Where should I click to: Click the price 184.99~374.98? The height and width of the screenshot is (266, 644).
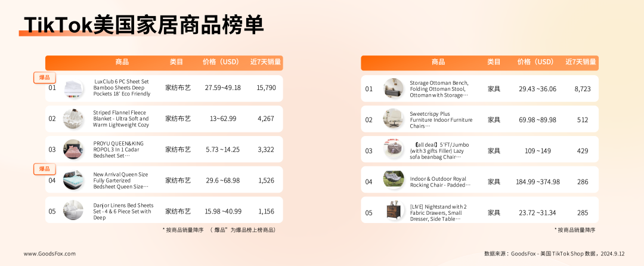pos(538,182)
